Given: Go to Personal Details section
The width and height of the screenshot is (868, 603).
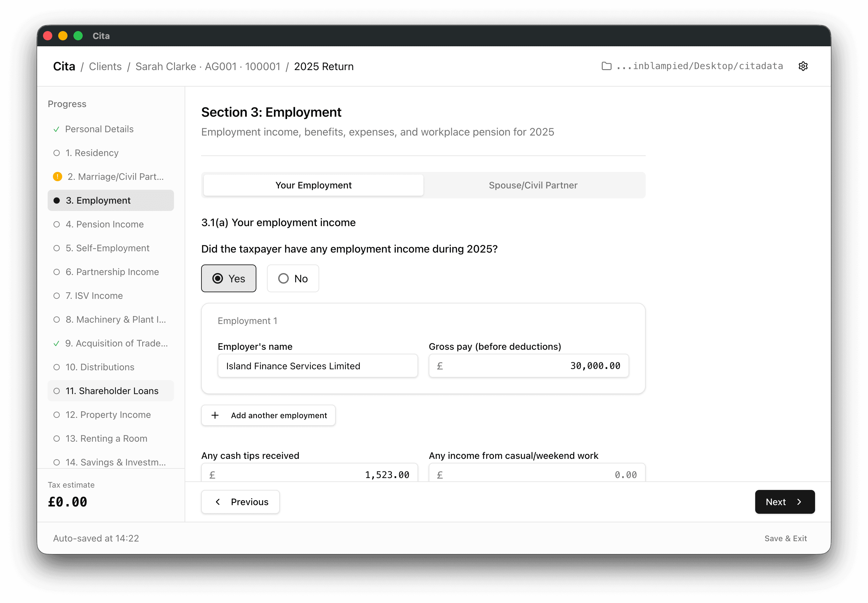Looking at the screenshot, I should point(111,129).
